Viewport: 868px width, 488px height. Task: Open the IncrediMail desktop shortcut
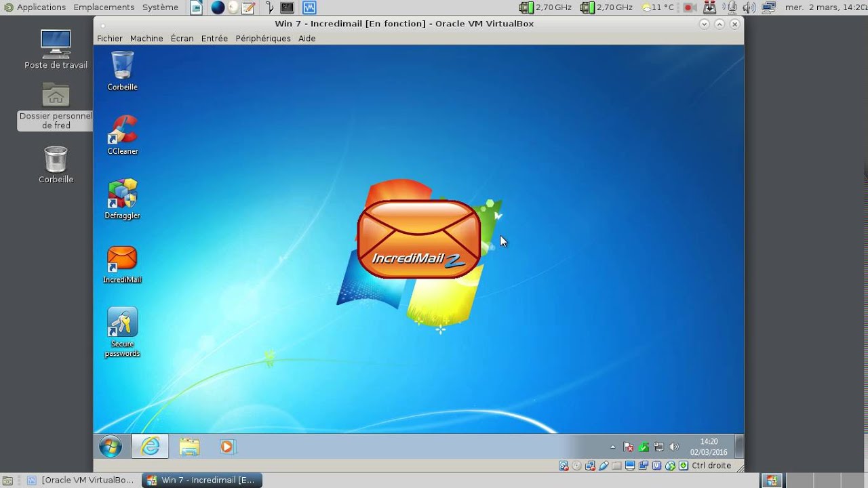click(x=122, y=264)
